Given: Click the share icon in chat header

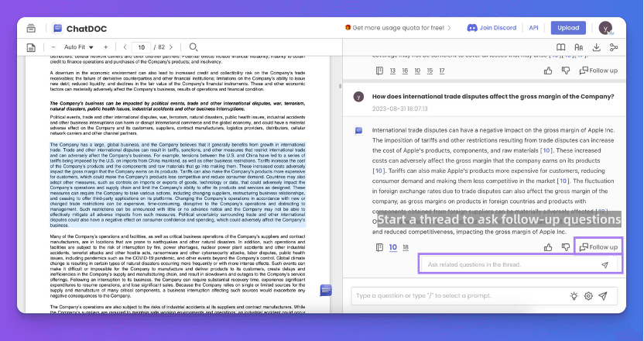Looking at the screenshot, I should pyautogui.click(x=614, y=47).
